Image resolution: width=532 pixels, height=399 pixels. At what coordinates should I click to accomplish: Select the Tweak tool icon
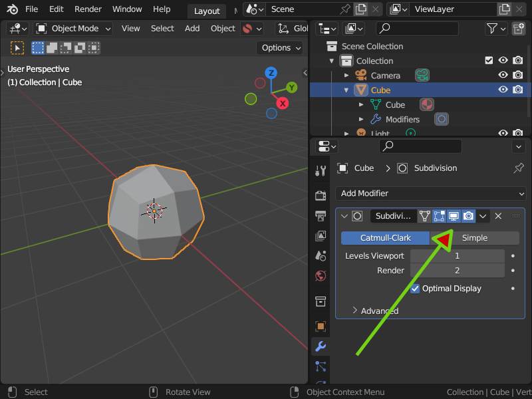(x=17, y=48)
